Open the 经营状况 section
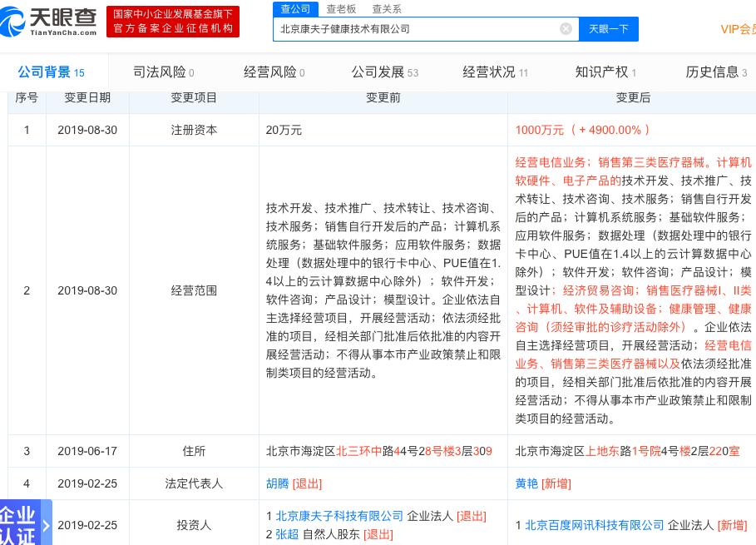The height and width of the screenshot is (545, 756). click(489, 72)
